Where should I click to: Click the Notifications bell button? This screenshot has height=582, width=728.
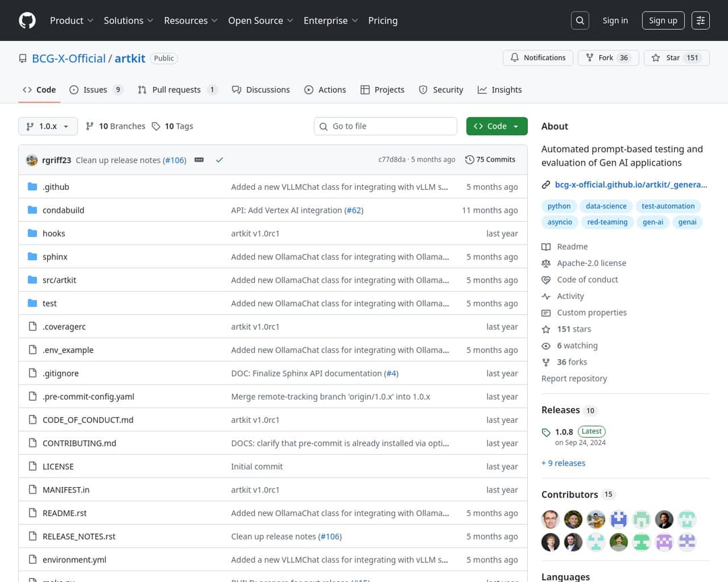click(538, 58)
